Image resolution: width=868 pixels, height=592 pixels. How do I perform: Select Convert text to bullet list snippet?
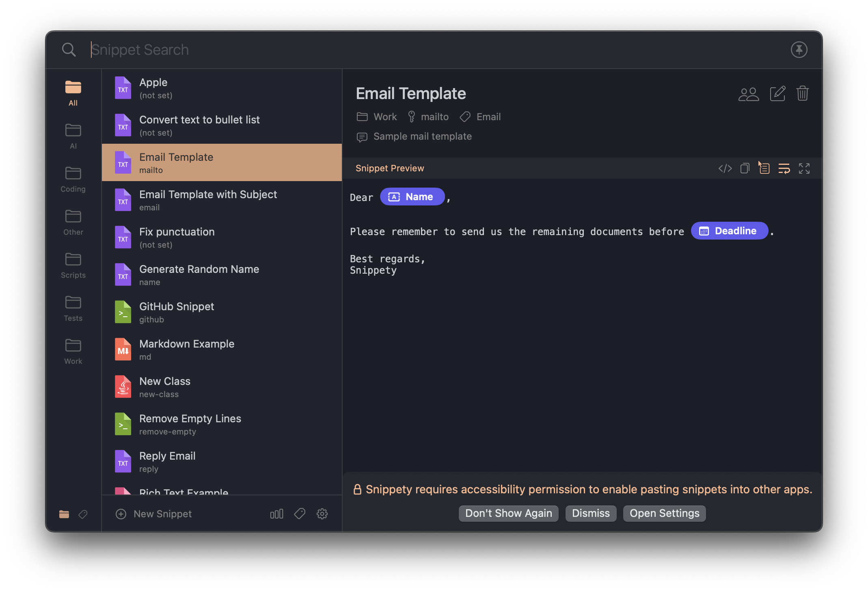tap(222, 125)
